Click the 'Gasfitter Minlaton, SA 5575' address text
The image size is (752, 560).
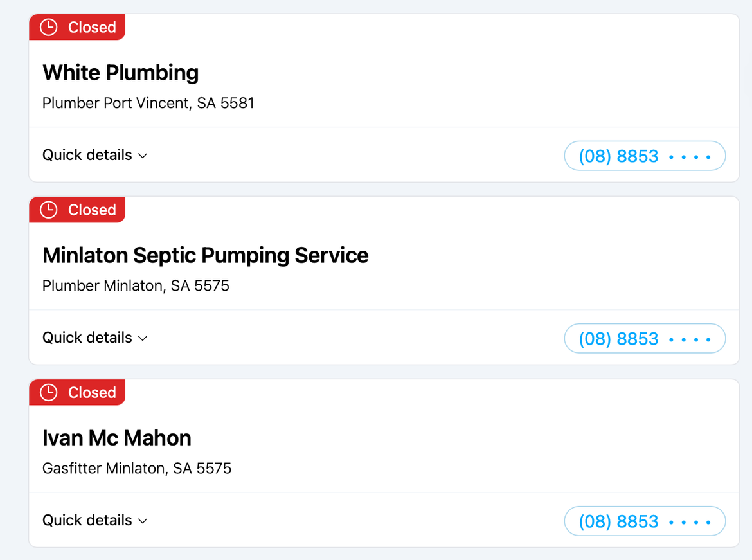coord(136,468)
